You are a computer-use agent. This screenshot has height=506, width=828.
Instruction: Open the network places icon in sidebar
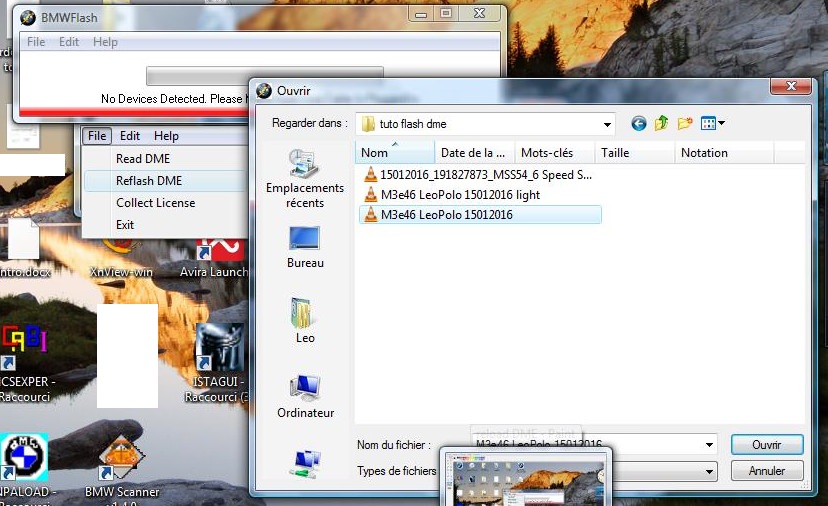pyautogui.click(x=305, y=464)
